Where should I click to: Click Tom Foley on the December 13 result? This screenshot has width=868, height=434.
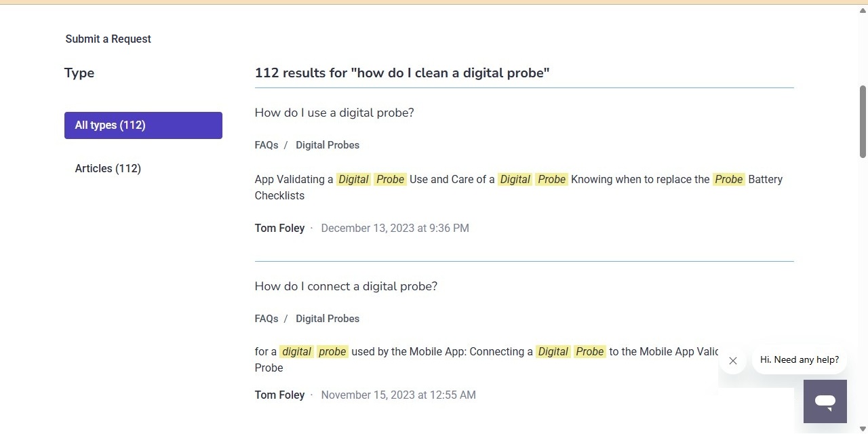coord(279,229)
